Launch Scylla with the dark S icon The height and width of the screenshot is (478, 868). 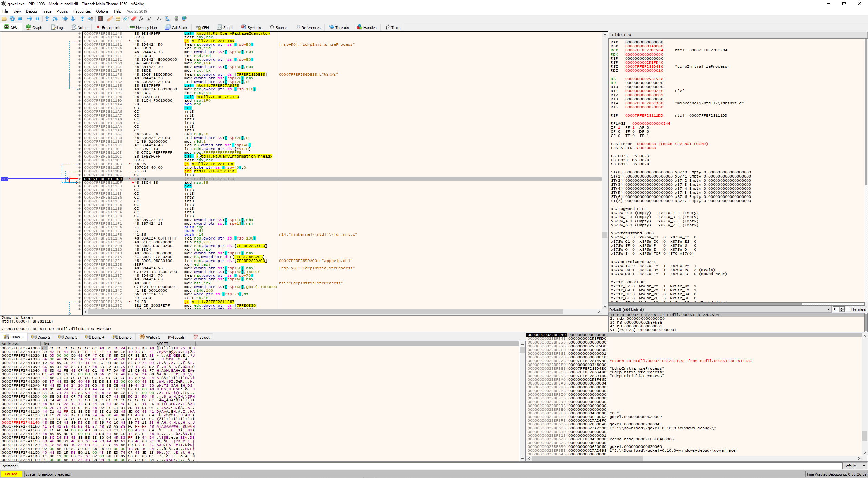pos(100,19)
